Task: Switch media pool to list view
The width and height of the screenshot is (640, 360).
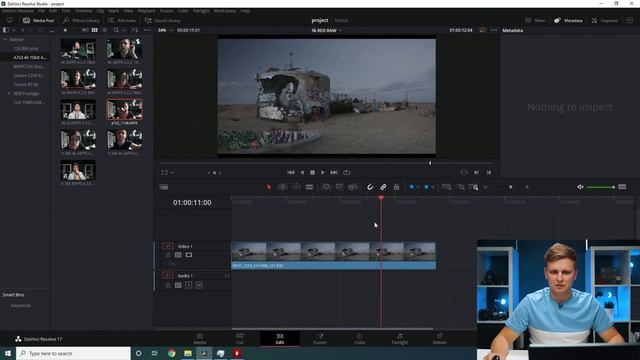Action: click(x=104, y=30)
